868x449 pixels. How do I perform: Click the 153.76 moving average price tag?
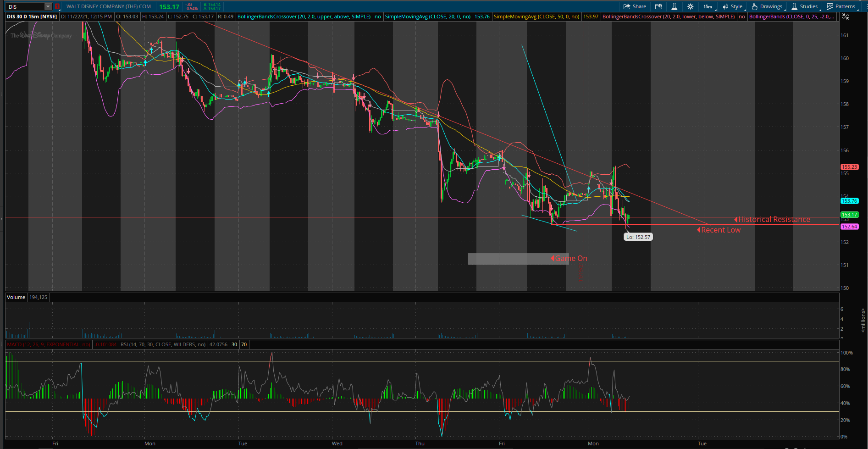point(850,201)
